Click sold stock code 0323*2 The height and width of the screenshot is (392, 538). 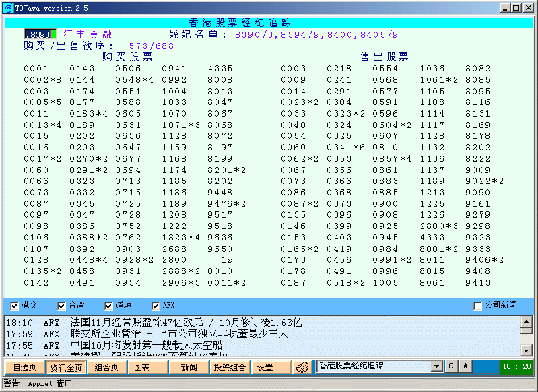tap(346, 114)
